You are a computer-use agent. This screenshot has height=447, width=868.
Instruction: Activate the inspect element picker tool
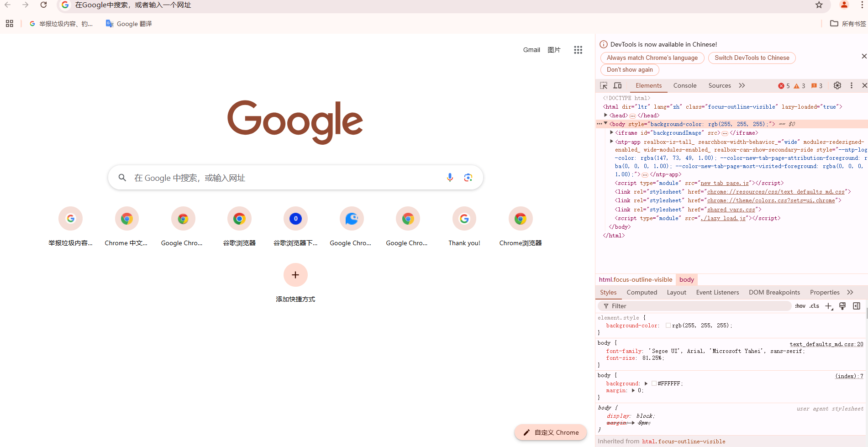[x=604, y=86]
